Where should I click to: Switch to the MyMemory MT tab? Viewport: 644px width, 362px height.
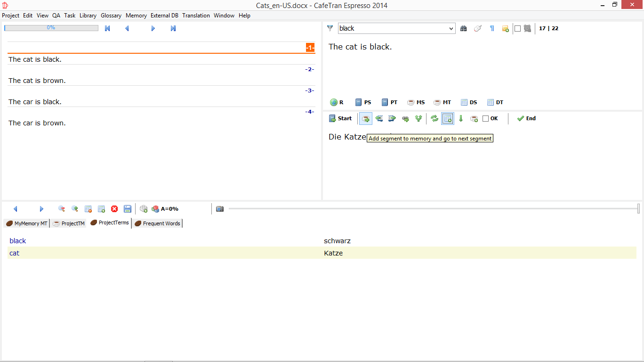pyautogui.click(x=27, y=223)
